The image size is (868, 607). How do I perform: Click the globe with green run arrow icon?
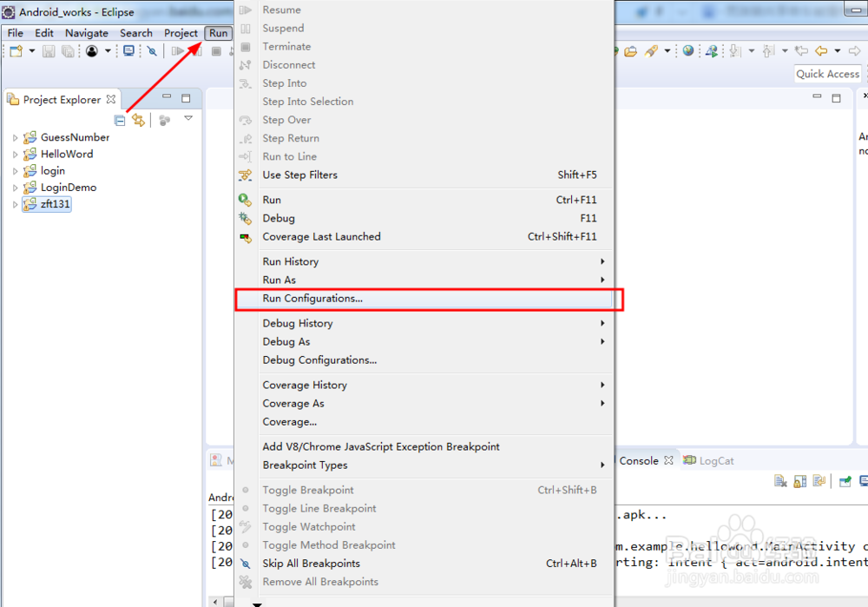coord(712,51)
